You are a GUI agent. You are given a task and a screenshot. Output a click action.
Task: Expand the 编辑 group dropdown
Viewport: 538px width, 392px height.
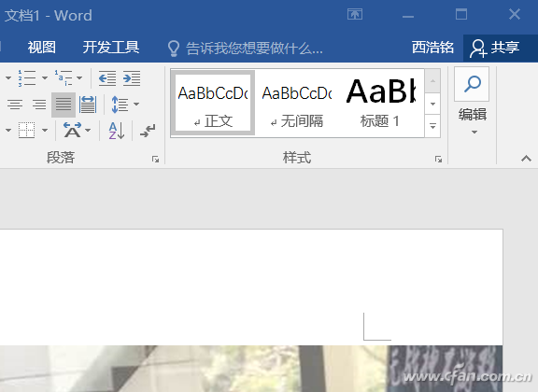[x=474, y=132]
